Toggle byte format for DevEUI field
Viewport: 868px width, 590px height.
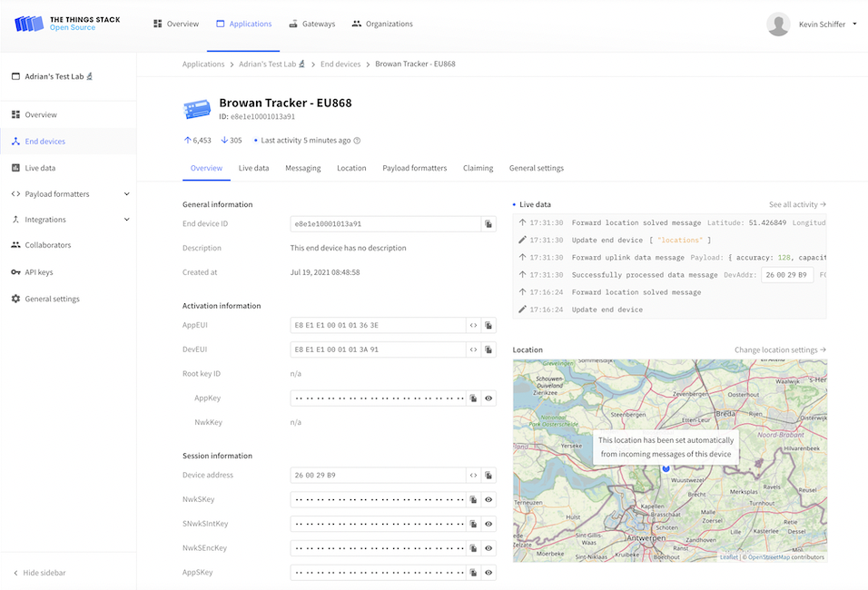[x=473, y=349]
